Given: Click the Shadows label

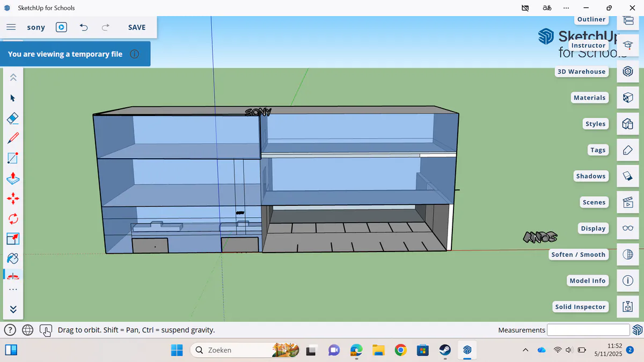Looking at the screenshot, I should tap(591, 176).
